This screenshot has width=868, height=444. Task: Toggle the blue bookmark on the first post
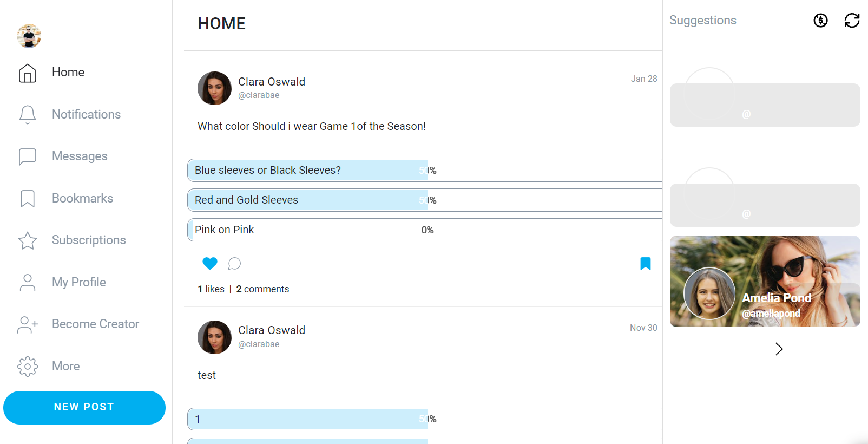646,264
